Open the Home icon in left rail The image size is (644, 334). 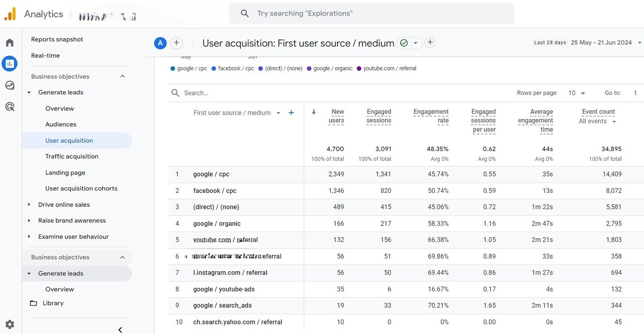coord(10,43)
